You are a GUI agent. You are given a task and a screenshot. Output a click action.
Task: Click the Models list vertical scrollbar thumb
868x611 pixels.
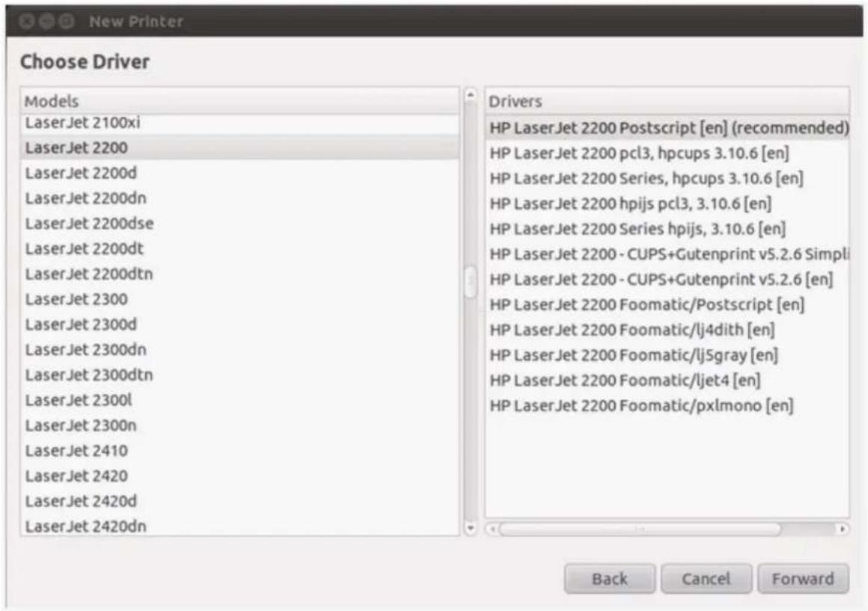[471, 282]
